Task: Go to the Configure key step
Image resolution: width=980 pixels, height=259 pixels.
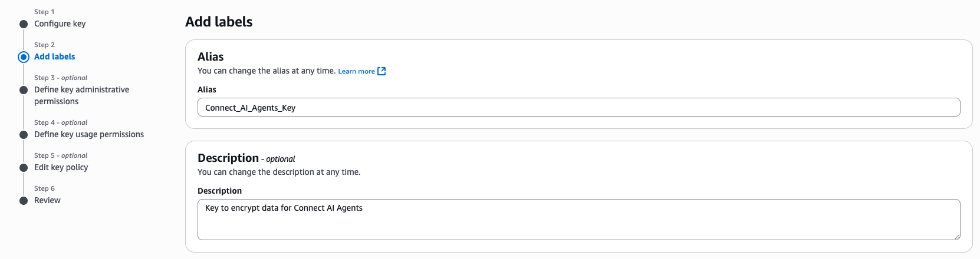Action: [x=60, y=24]
